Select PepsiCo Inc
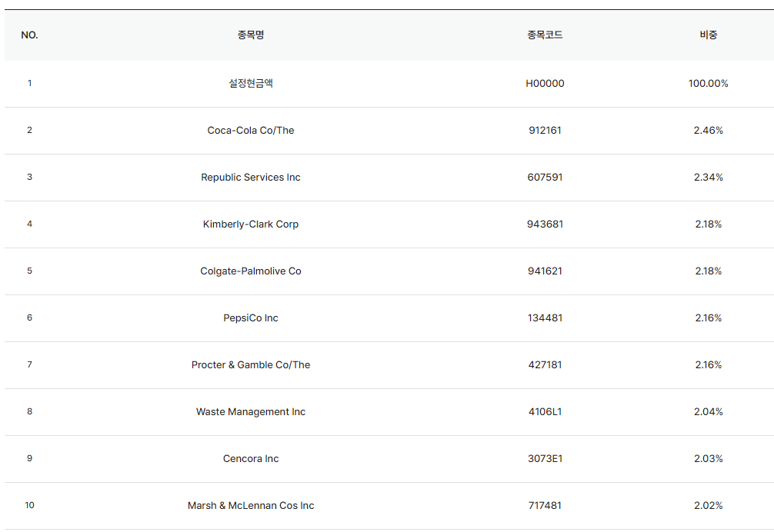The width and height of the screenshot is (774, 532). click(x=251, y=318)
